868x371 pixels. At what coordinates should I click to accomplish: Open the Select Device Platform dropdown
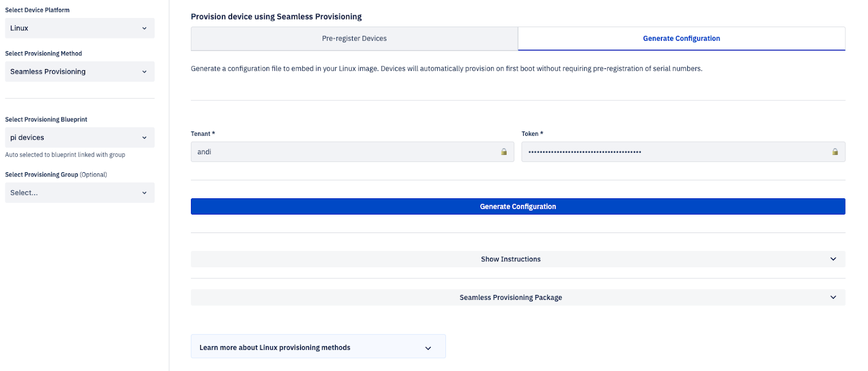(79, 28)
